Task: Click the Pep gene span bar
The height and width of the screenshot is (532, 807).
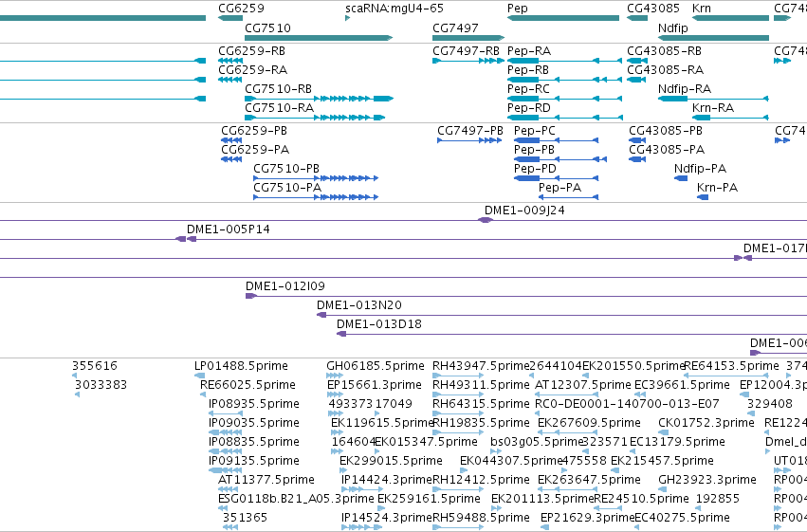Action: pos(563,18)
